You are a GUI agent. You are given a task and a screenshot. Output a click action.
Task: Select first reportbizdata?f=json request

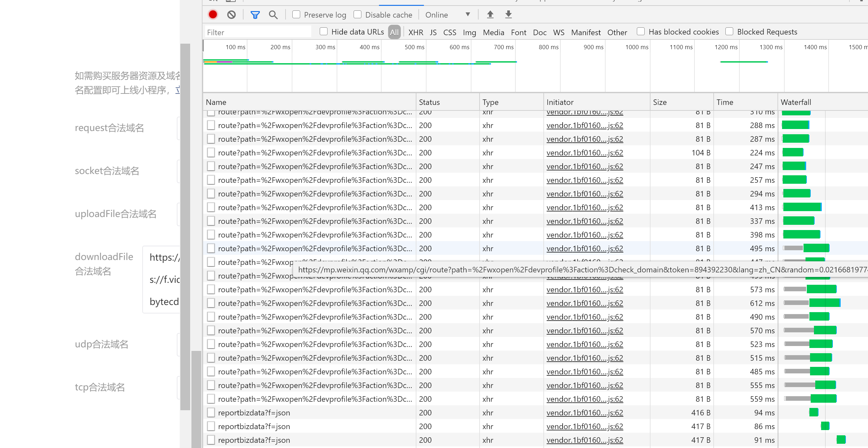tap(254, 412)
